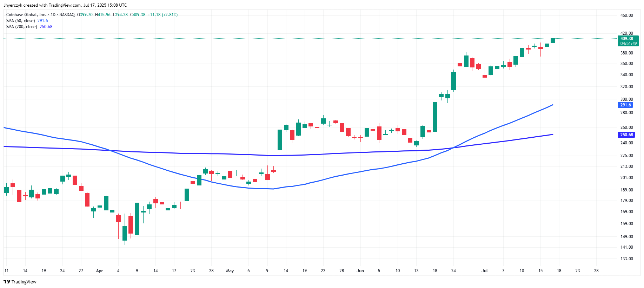644x288 pixels.
Task: Click the 360.00 price axis label
Action: pyautogui.click(x=626, y=64)
